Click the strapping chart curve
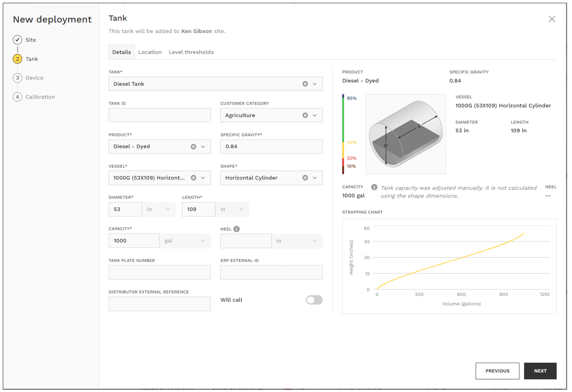The height and width of the screenshot is (392, 572). coord(450,261)
